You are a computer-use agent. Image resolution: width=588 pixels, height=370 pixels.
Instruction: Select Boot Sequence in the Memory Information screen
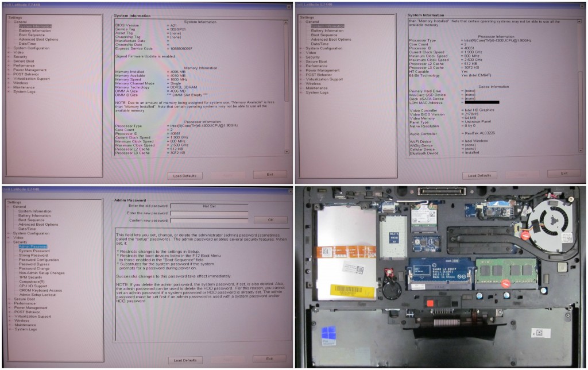point(32,35)
